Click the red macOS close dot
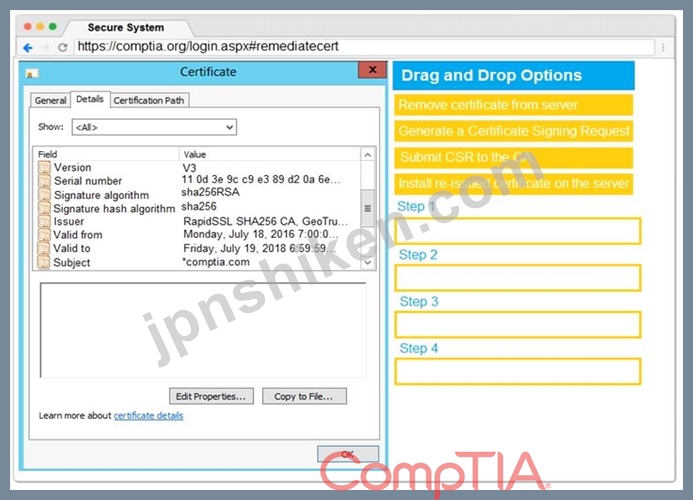Viewport: 693px width, 500px height. [x=27, y=27]
